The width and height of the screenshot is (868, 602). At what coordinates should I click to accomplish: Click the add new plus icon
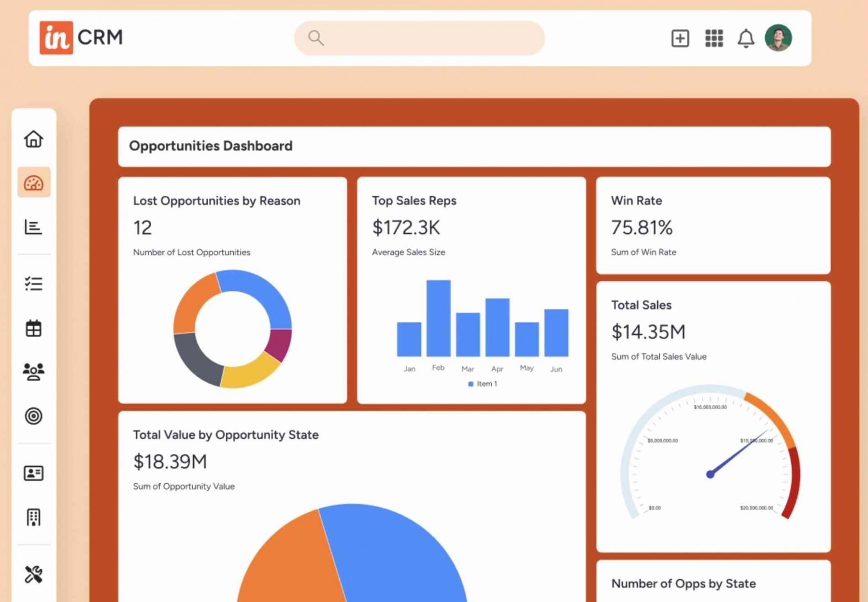tap(680, 38)
